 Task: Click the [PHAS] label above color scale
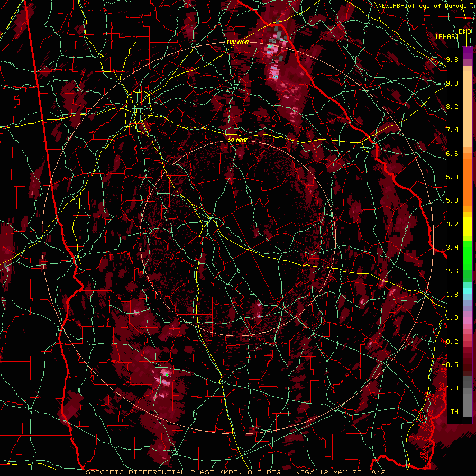pos(446,36)
